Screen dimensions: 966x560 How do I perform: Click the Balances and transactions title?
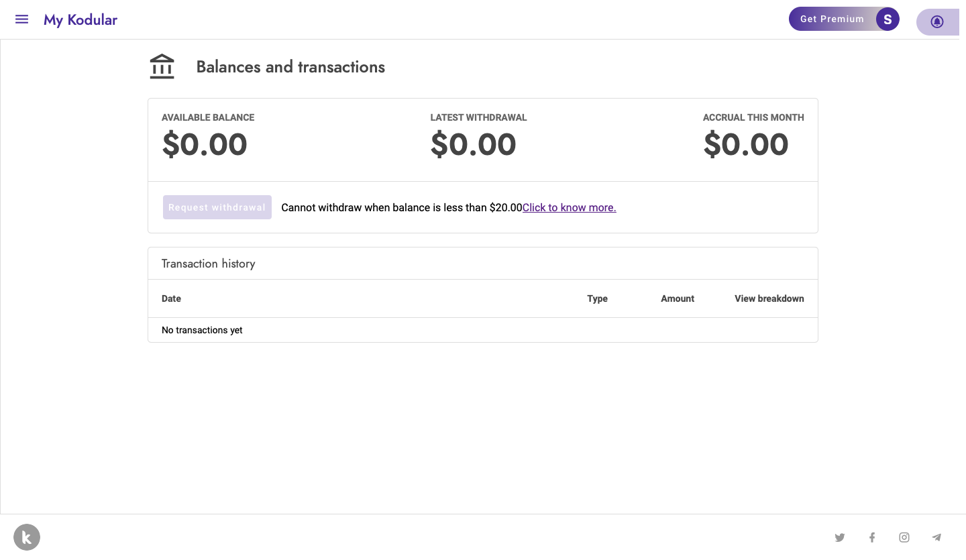point(290,67)
